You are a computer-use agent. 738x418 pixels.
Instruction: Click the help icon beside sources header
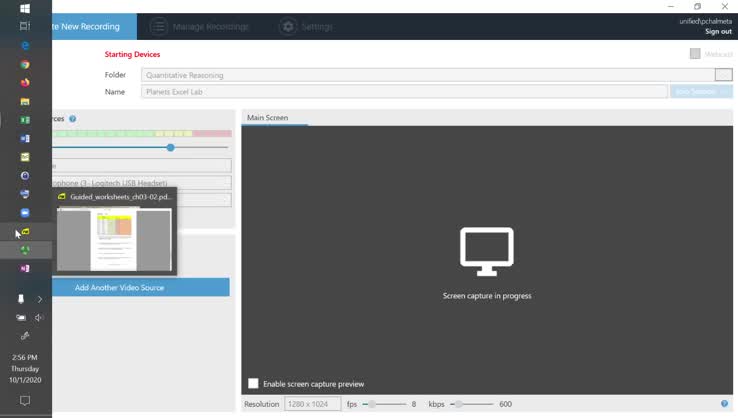point(73,119)
